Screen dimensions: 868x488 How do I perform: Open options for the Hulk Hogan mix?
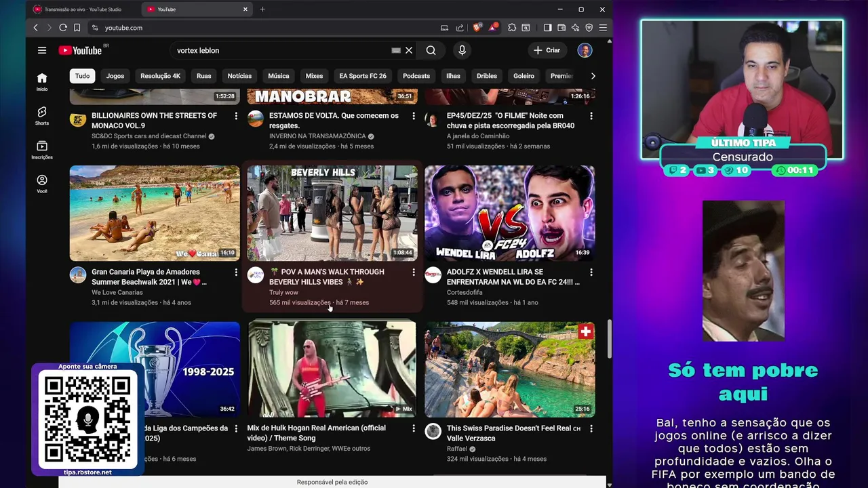(x=414, y=428)
